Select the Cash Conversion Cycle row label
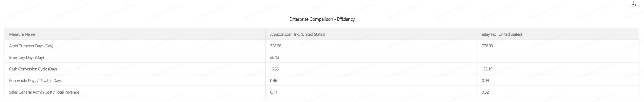The image size is (644, 102). (x=33, y=69)
